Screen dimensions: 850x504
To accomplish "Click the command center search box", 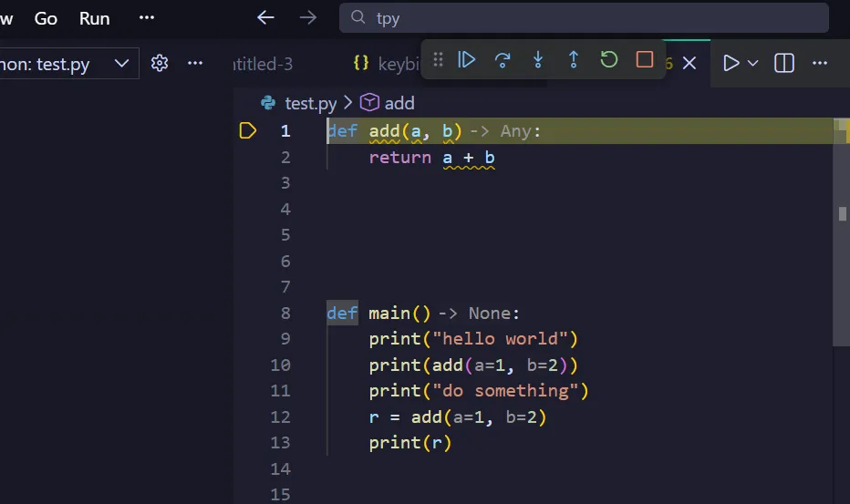I will (x=584, y=18).
